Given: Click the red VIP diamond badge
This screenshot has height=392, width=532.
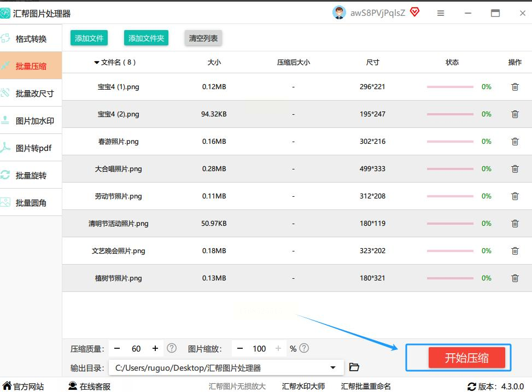Looking at the screenshot, I should 414,13.
